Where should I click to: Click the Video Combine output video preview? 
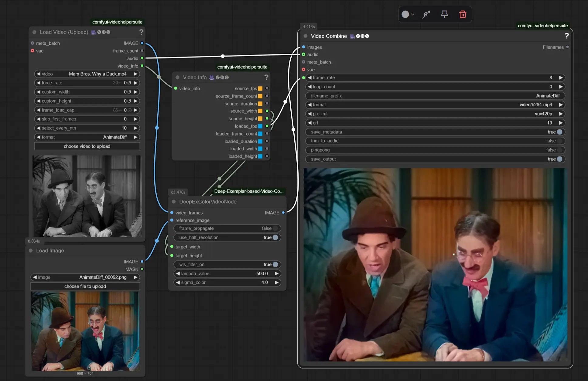click(435, 265)
